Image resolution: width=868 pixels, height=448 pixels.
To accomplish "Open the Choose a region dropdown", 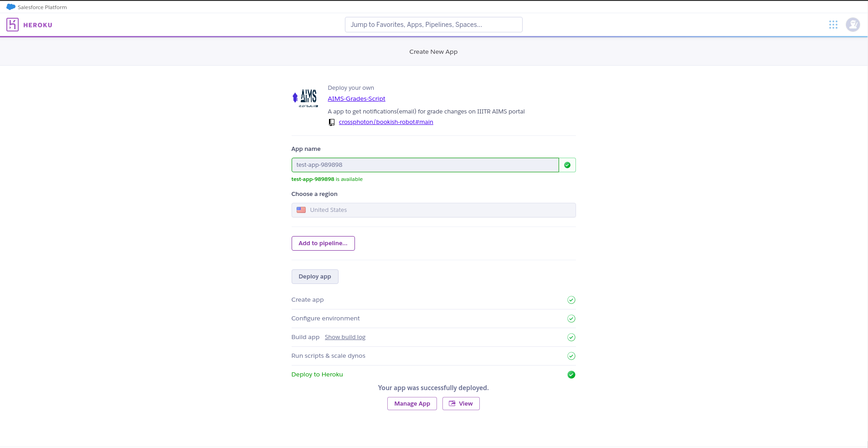I will [x=433, y=210].
